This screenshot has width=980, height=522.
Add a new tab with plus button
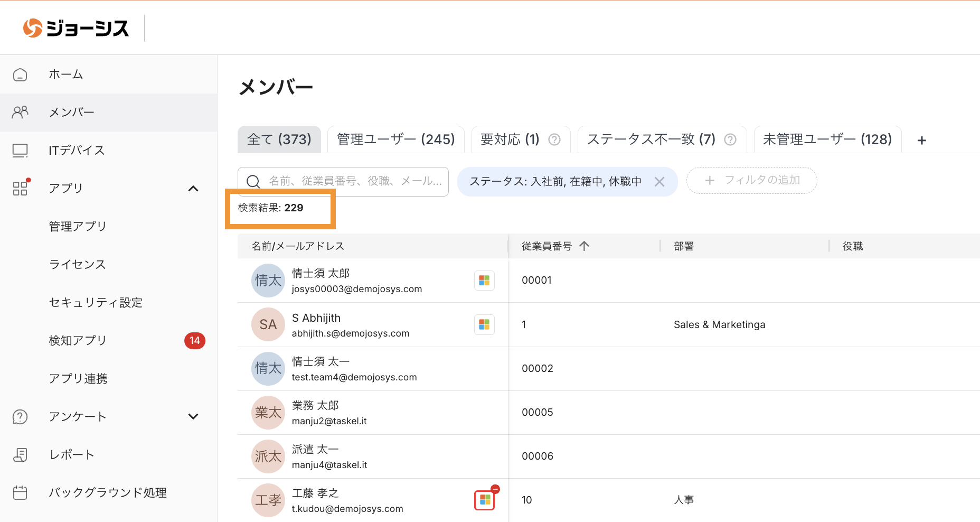(x=922, y=141)
